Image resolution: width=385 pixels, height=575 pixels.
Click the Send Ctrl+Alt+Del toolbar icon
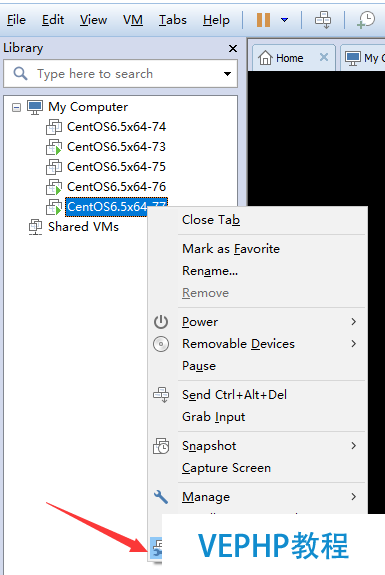[x=323, y=20]
